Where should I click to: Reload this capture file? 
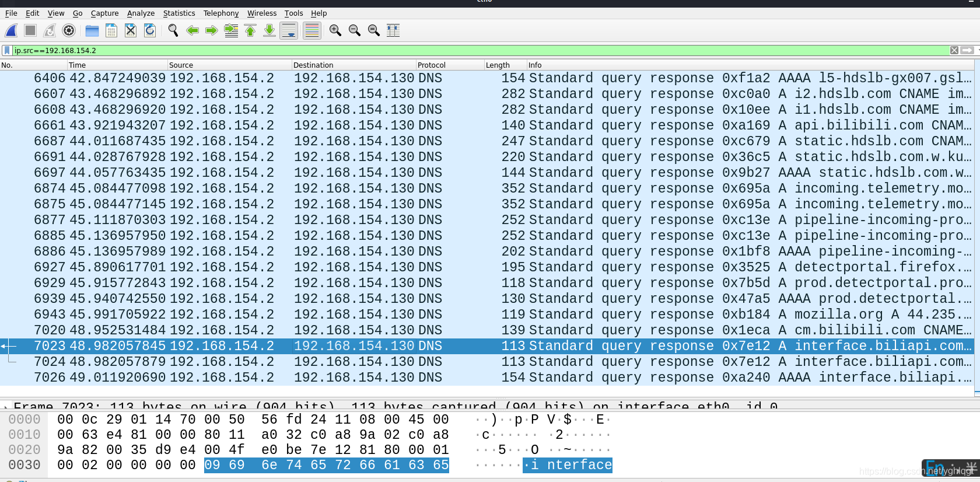[x=150, y=30]
